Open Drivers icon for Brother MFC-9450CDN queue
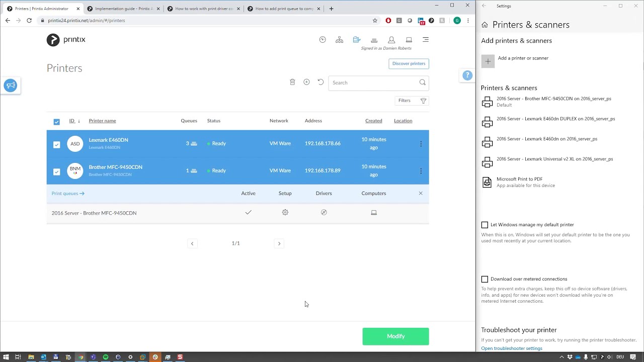644x362 pixels. point(324,213)
